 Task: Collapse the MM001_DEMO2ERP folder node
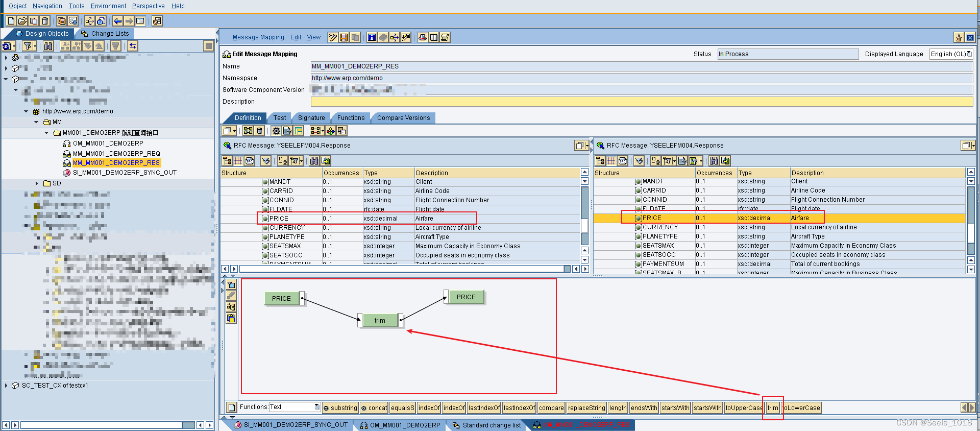pyautogui.click(x=46, y=133)
